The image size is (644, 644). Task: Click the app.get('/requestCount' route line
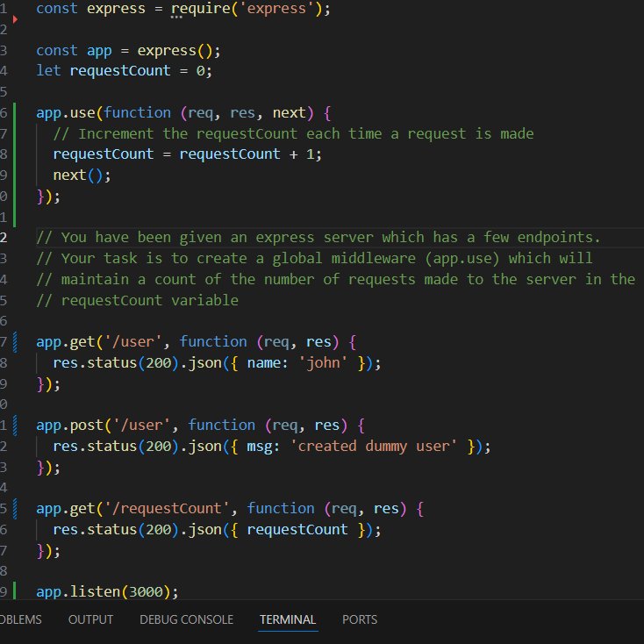[x=230, y=509]
